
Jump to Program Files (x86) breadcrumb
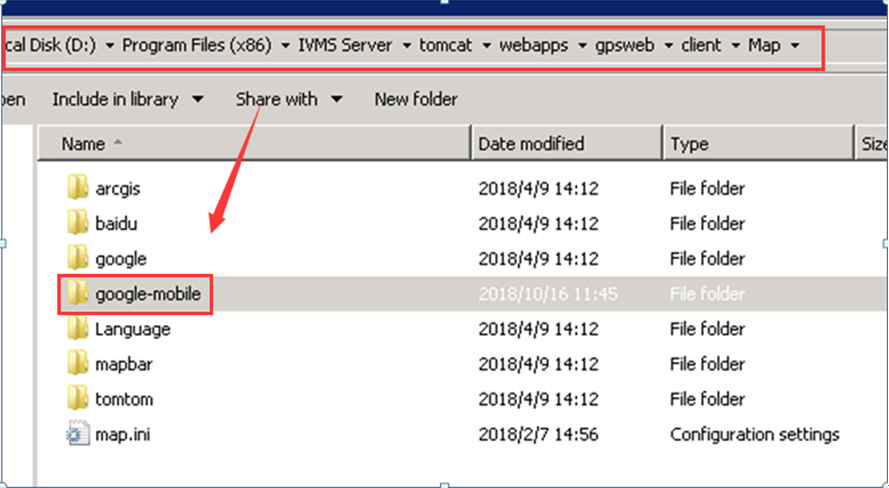(197, 45)
